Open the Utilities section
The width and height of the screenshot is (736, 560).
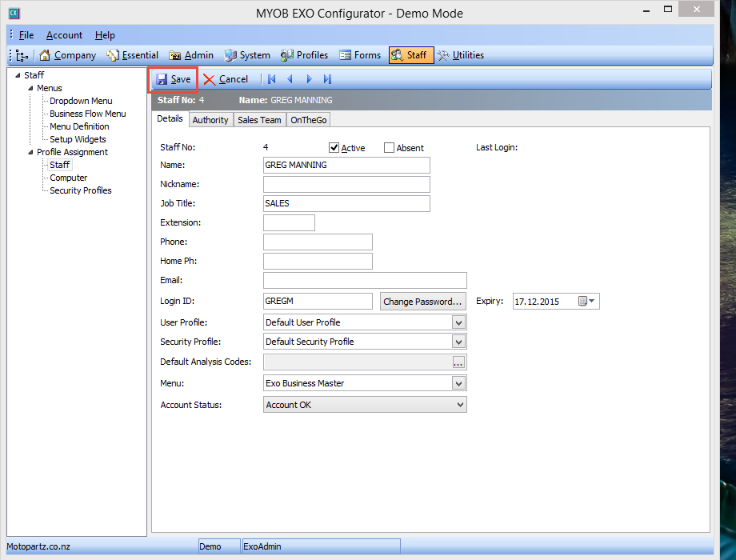point(461,55)
